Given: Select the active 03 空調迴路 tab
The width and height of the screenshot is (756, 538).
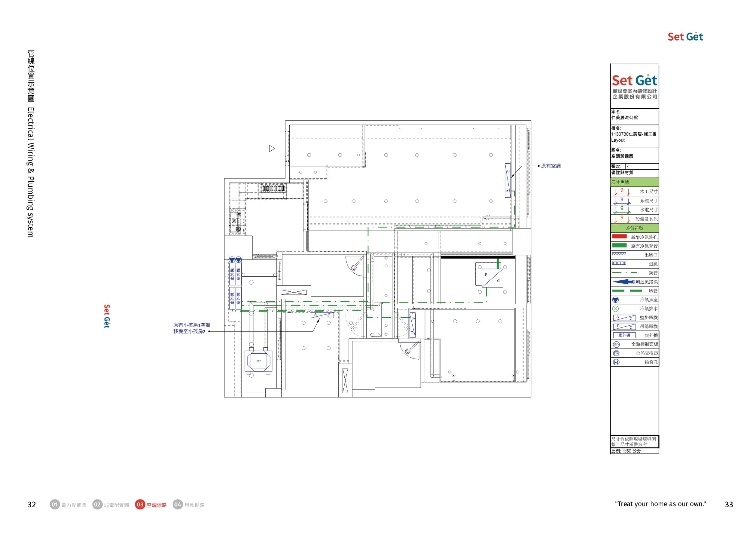Looking at the screenshot, I should 151,505.
